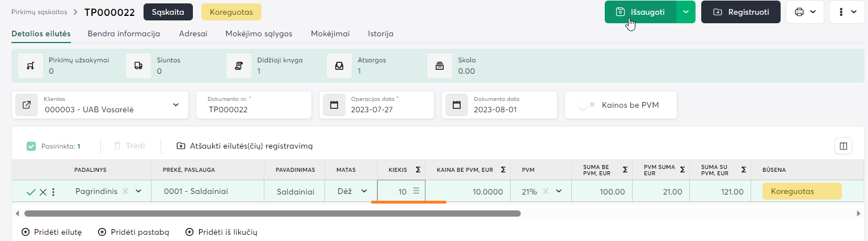
Task: Cancel row edit with X icon
Action: 43,192
